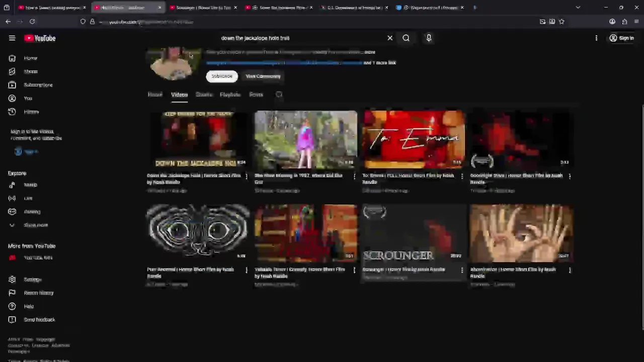Open the YouTube guide hamburger menu
Screen dimensions: 644x362
point(12,38)
